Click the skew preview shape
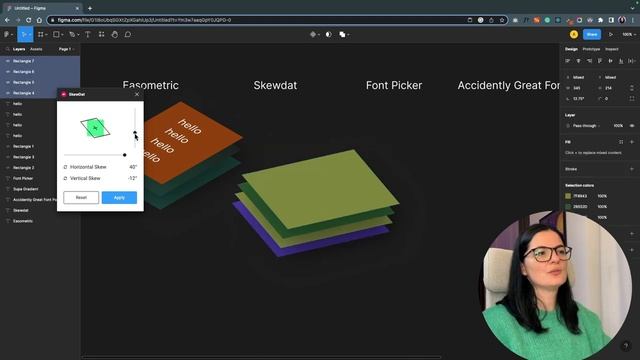This screenshot has width=640, height=360. 95,128
